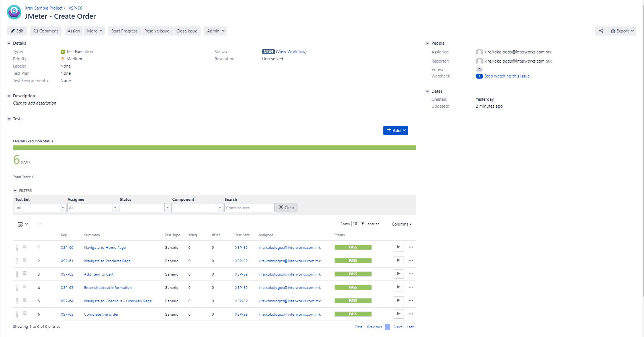
Task: Focus the Contains text search field
Action: pyautogui.click(x=249, y=208)
